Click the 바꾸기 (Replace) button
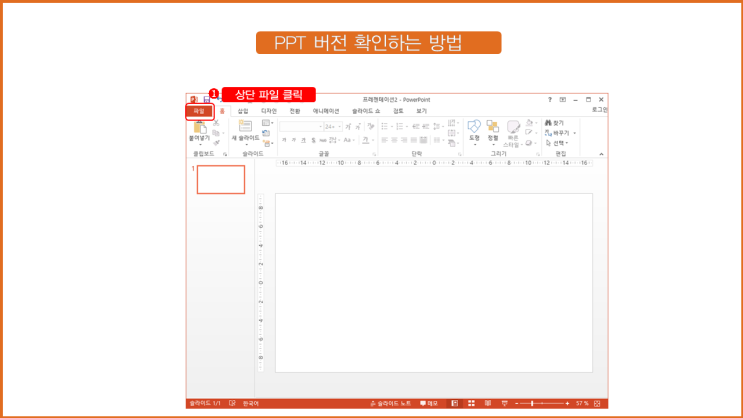 pos(558,133)
